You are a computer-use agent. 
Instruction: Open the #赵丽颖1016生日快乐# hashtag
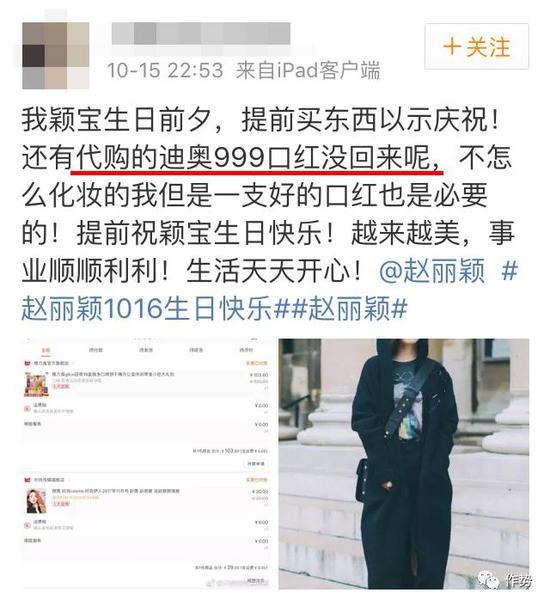click(x=269, y=289)
